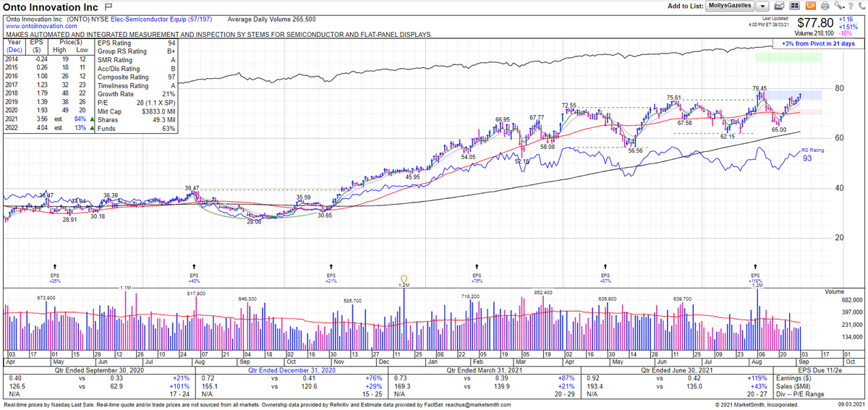Click the Volume 218,100 readout
The height and width of the screenshot is (410, 868).
click(814, 33)
